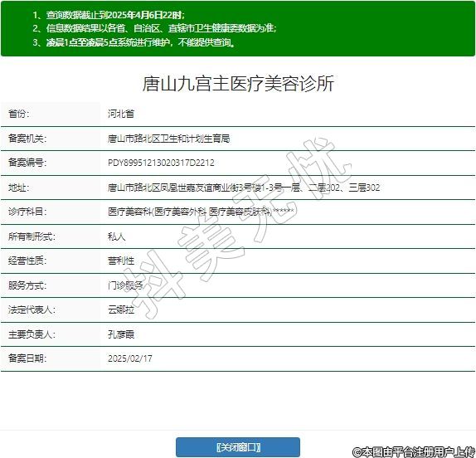This screenshot has width=476, height=458.
Task: Select the clinic title 唐山九宫主医疗美容诊所
Action: 238,84
